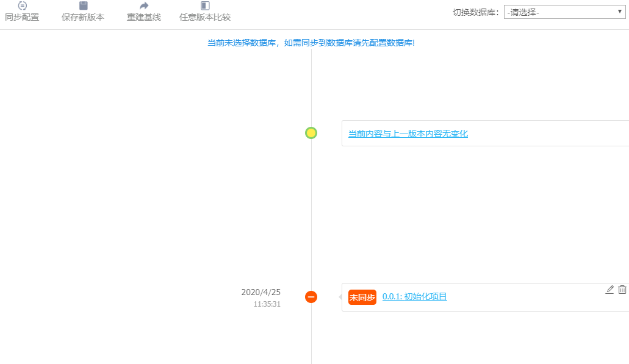Click the 2020/4/25 timestamp label
Viewport: 629px width, 364px height.
[261, 292]
